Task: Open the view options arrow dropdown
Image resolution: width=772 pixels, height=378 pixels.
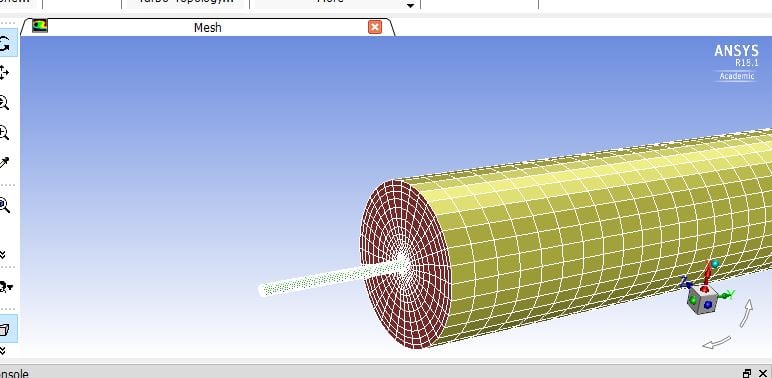Action: [6, 287]
